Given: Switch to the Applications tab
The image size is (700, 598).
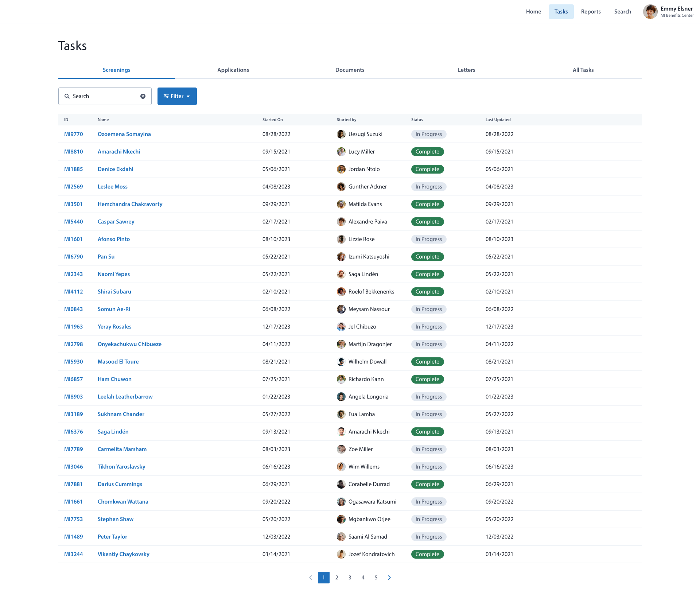Looking at the screenshot, I should (233, 70).
